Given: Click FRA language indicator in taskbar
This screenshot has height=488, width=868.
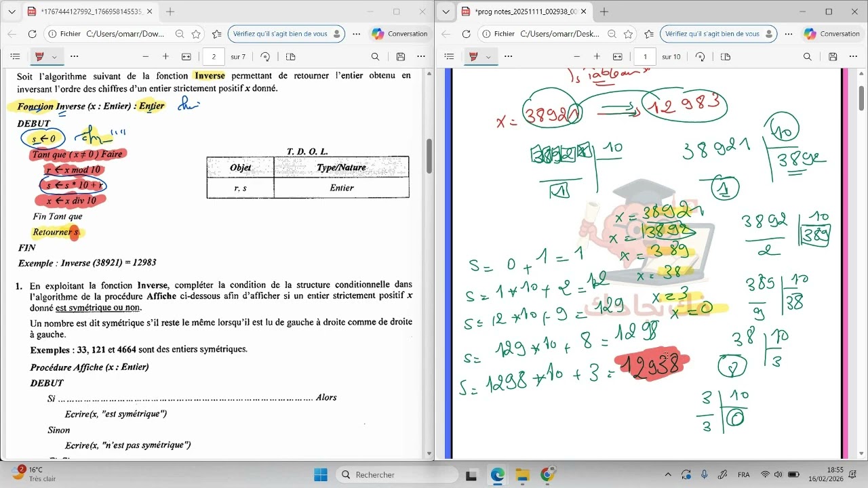Looking at the screenshot, I should point(744,474).
